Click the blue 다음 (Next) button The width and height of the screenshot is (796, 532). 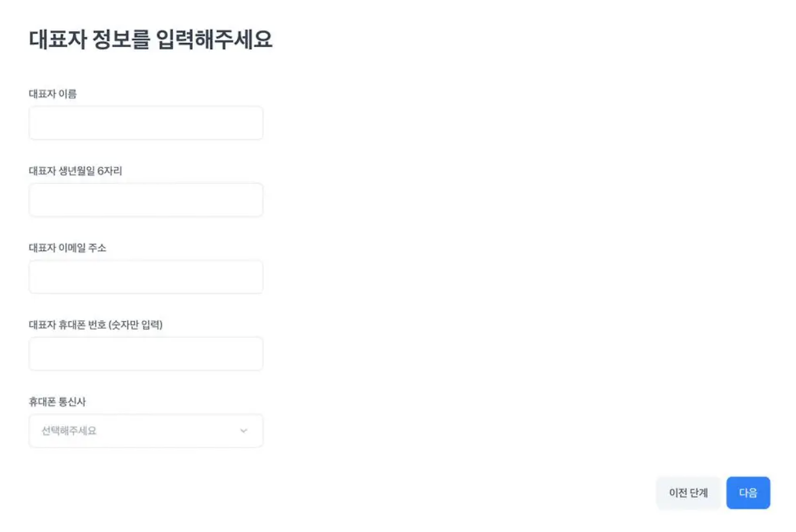click(748, 493)
